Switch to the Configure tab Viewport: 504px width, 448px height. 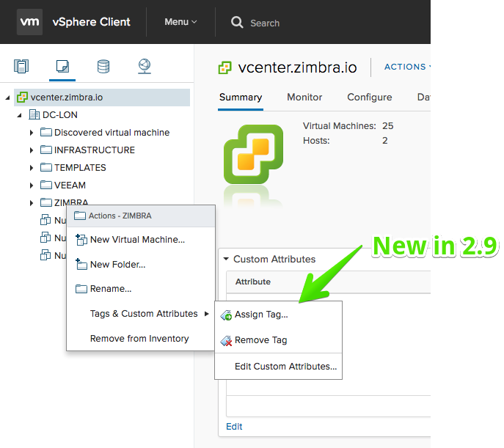coord(369,98)
